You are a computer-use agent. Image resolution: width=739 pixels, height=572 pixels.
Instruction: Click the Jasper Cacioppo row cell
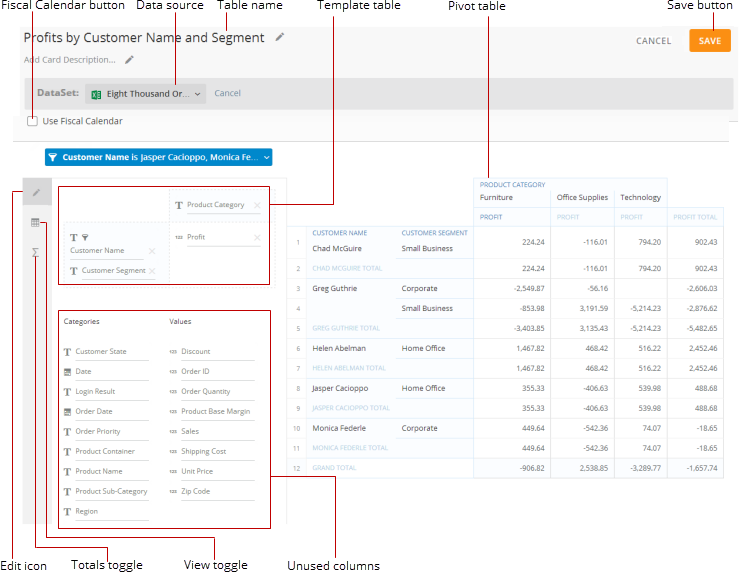pyautogui.click(x=340, y=388)
